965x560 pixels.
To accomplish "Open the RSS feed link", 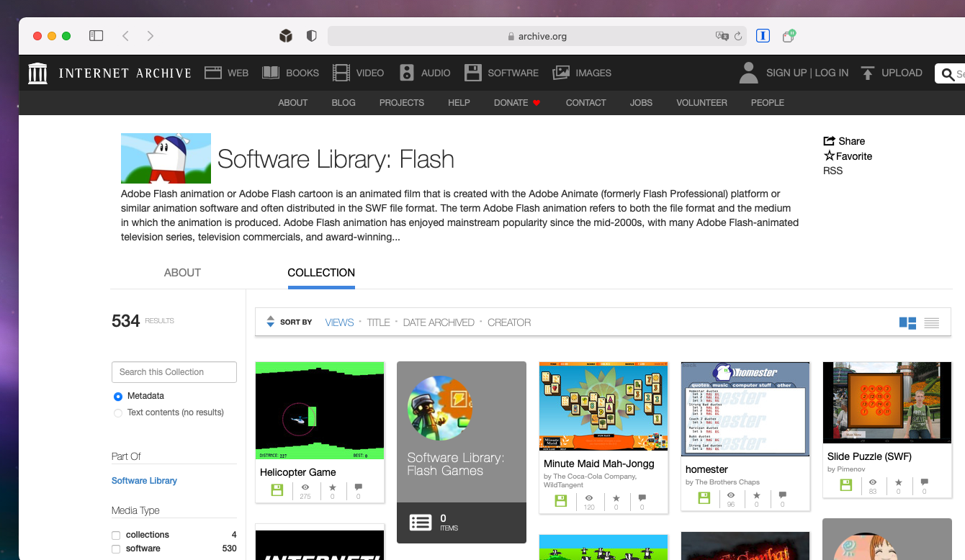I will click(x=832, y=171).
